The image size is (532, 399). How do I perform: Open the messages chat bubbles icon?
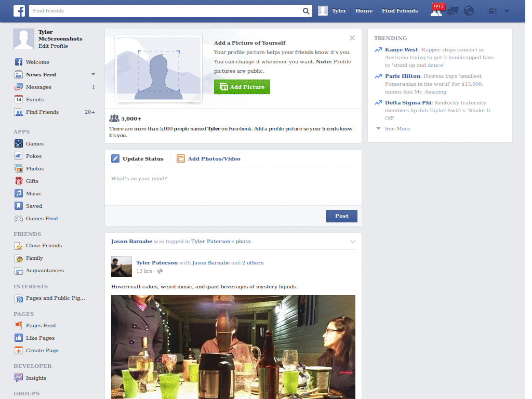click(x=453, y=11)
